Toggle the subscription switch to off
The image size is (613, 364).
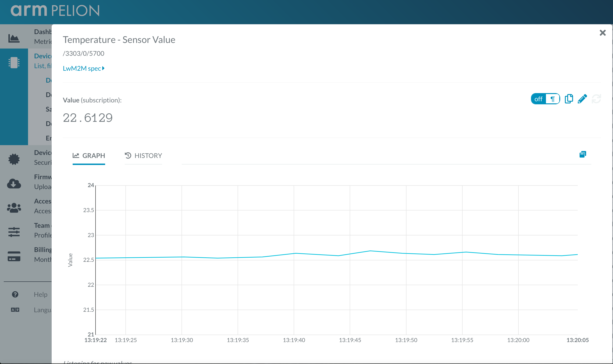click(x=538, y=99)
